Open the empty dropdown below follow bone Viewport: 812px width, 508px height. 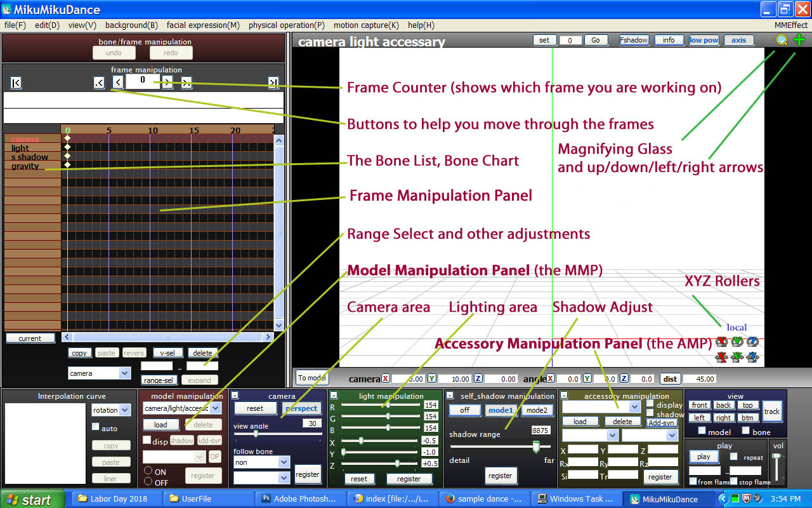[x=261, y=477]
